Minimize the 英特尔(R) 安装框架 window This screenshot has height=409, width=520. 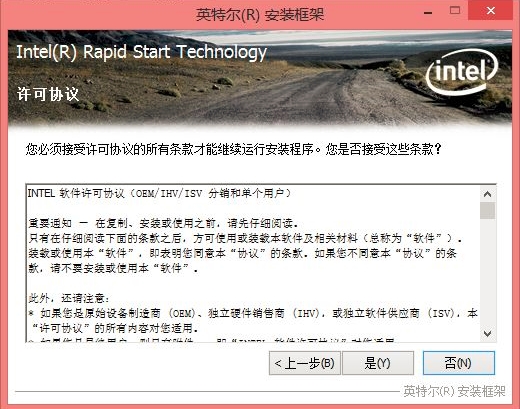[428, 12]
